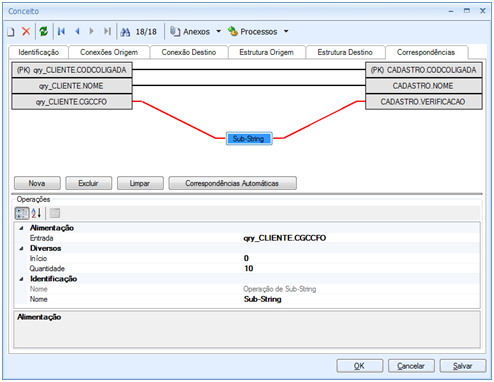Select the Sub-String operation node
Image resolution: width=494 pixels, height=382 pixels.
coord(249,139)
